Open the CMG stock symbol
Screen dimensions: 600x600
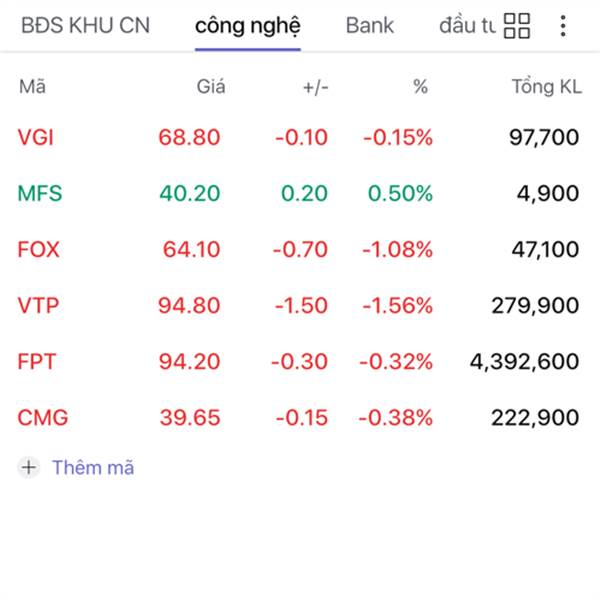pyautogui.click(x=43, y=418)
